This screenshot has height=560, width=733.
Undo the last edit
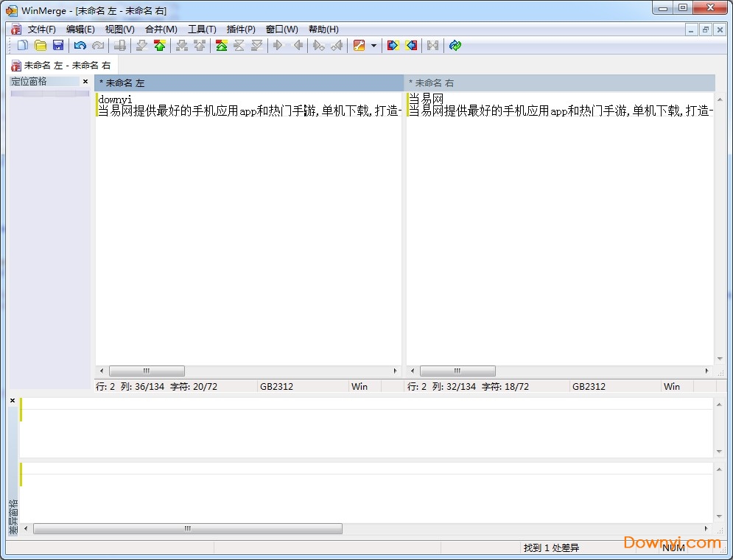point(79,45)
